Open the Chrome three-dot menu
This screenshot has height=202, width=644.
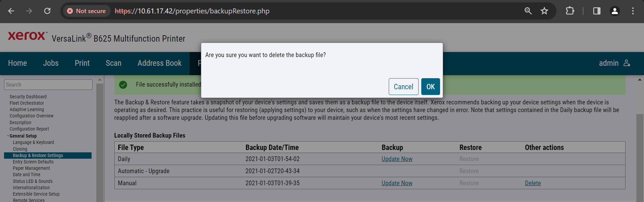point(633,11)
